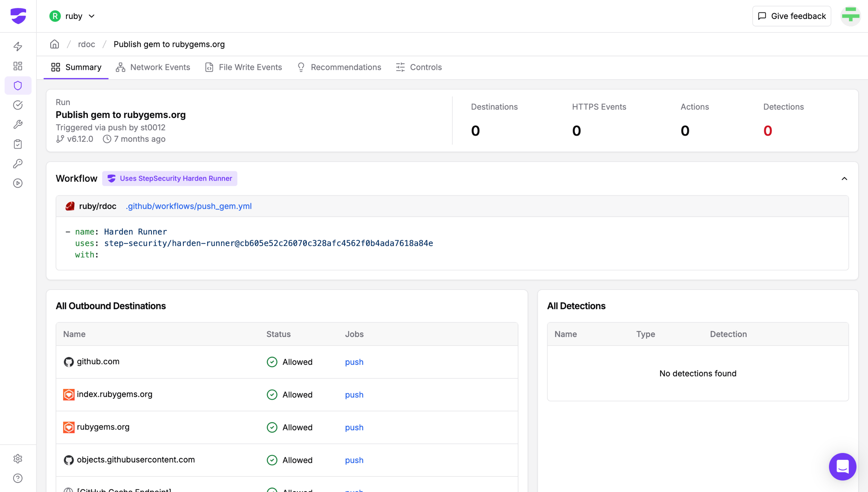This screenshot has width=868, height=492.
Task: Open push_gem.yml workflow file link
Action: coord(189,206)
